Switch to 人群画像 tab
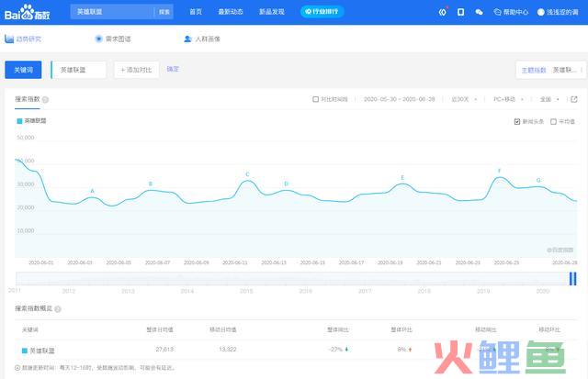This screenshot has width=588, height=379. click(202, 39)
